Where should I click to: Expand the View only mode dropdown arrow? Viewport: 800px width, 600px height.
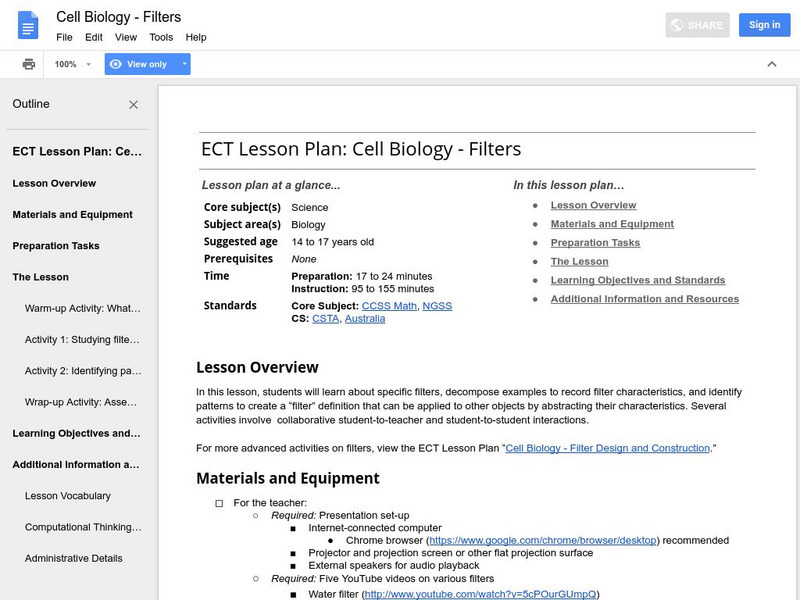point(184,64)
